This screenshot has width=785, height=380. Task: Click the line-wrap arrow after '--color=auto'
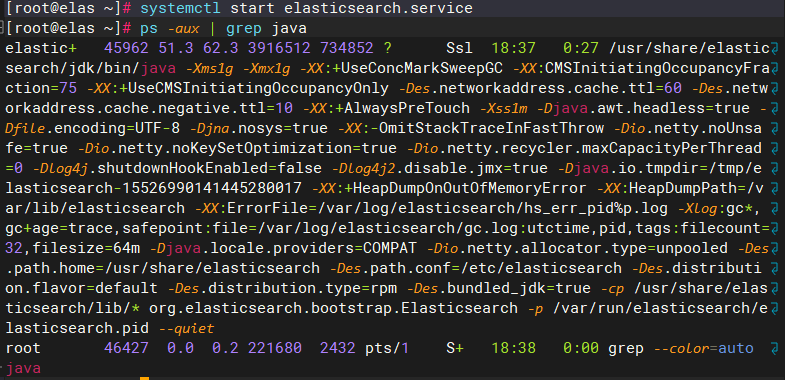point(775,349)
